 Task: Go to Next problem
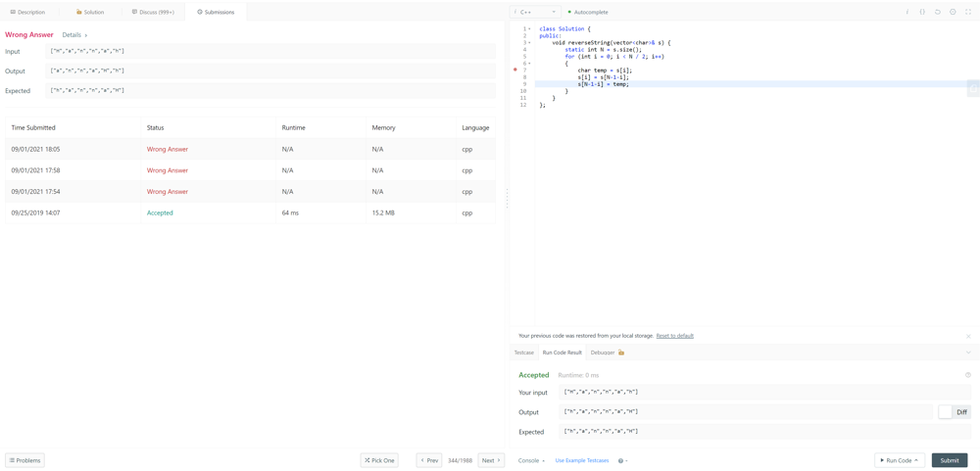pos(491,460)
